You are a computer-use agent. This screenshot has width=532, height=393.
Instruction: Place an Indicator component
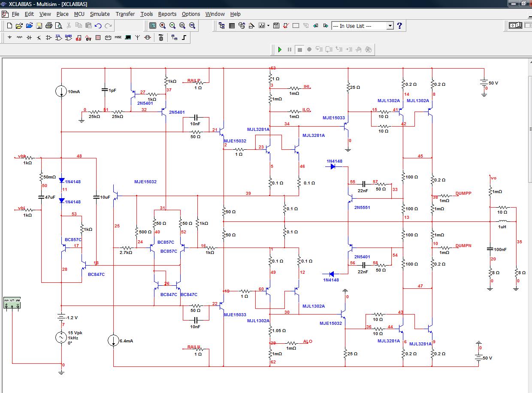click(98, 38)
